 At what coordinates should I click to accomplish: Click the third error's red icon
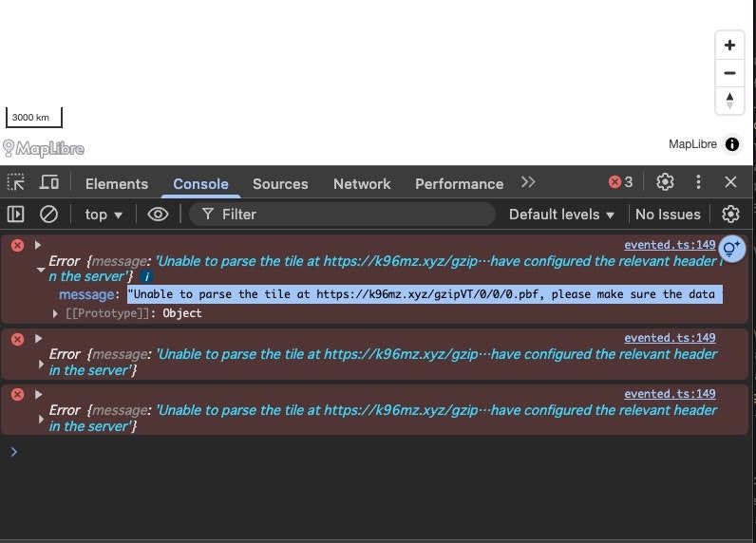point(17,395)
